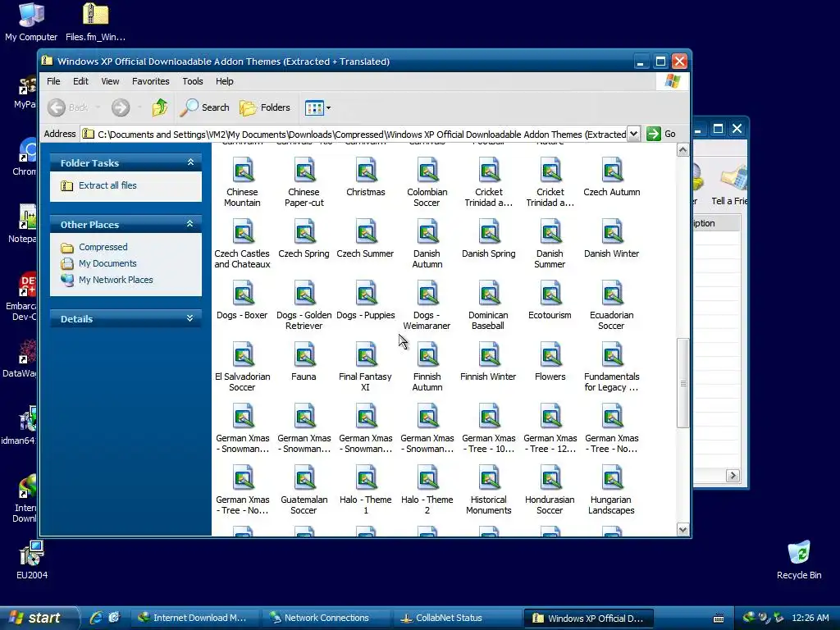Select the Historical Monuments theme icon
Screen dimensions: 840x630
click(489, 490)
